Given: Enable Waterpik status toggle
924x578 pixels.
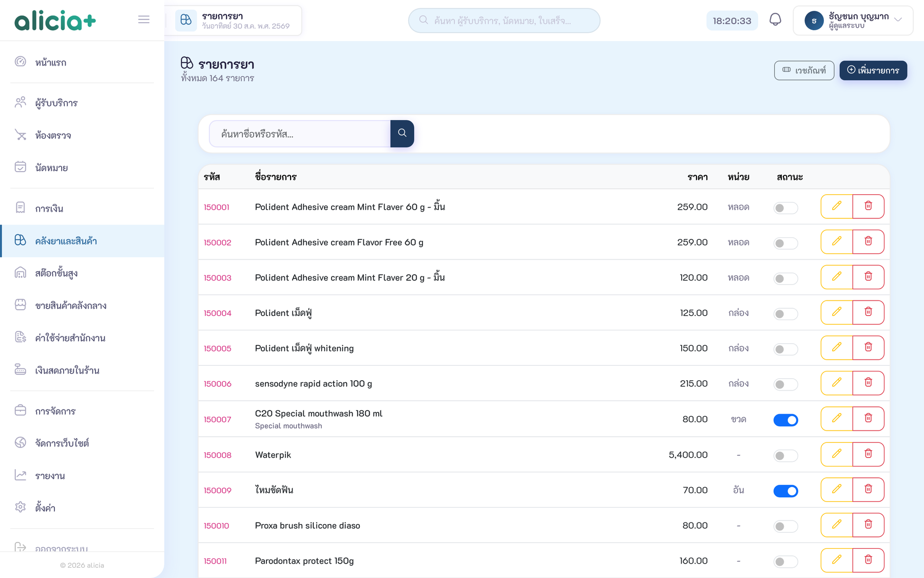Looking at the screenshot, I should (785, 456).
